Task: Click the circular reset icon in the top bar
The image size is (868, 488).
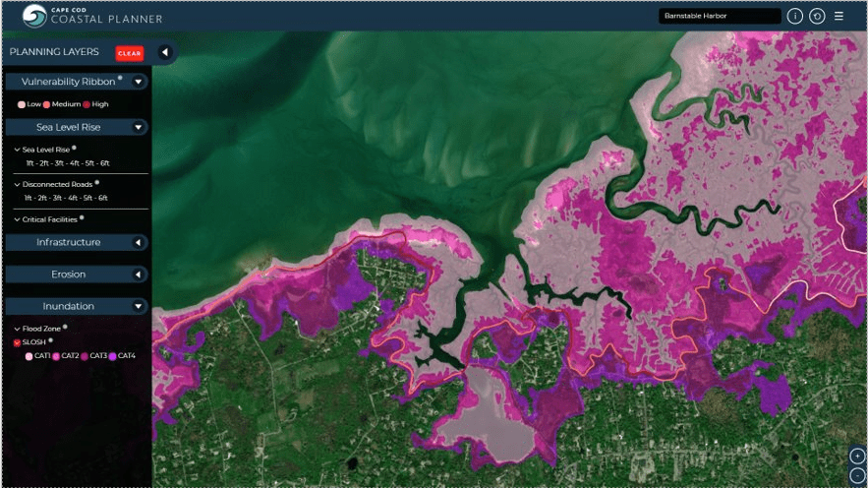Action: [x=817, y=16]
